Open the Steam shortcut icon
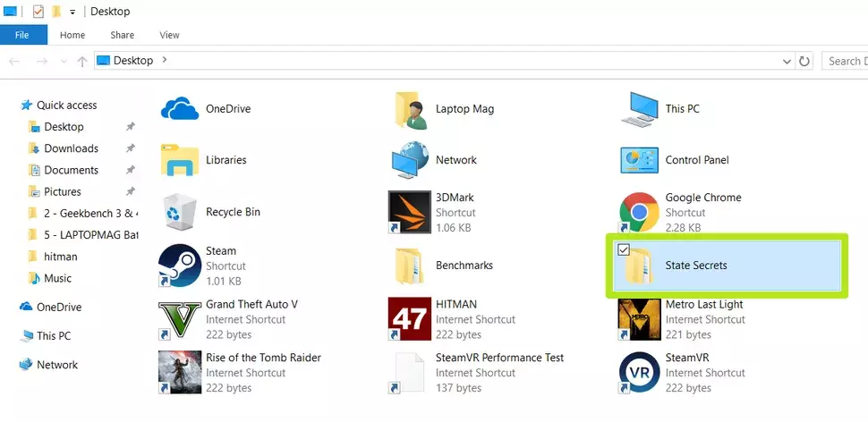Viewport: 868px width, 422px height. point(180,266)
